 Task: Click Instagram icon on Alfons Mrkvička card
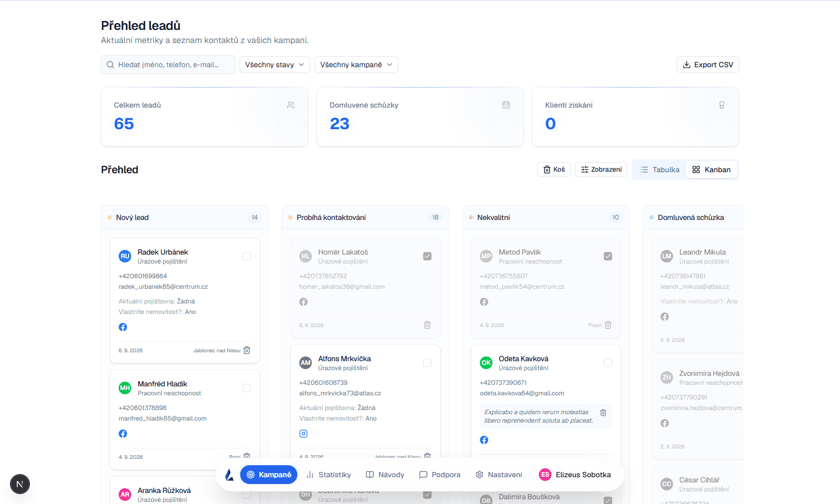tap(303, 434)
